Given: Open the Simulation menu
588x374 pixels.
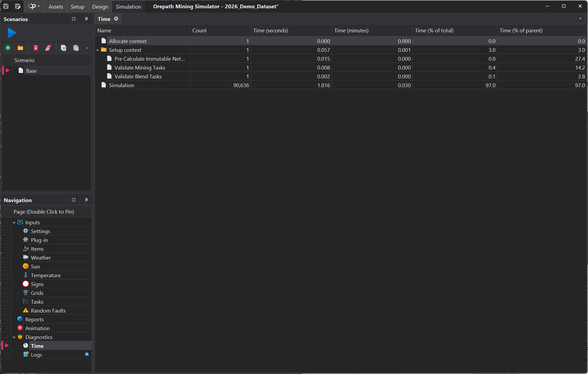Looking at the screenshot, I should (128, 7).
